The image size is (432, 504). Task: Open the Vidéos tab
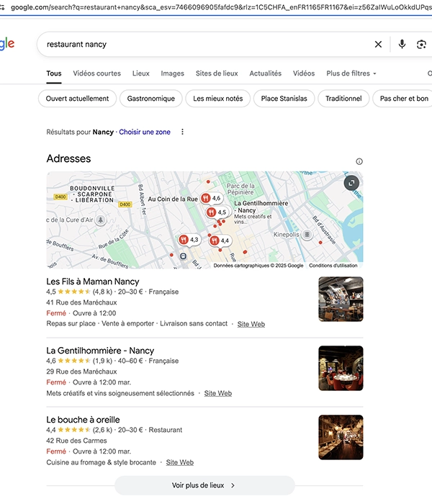(303, 73)
